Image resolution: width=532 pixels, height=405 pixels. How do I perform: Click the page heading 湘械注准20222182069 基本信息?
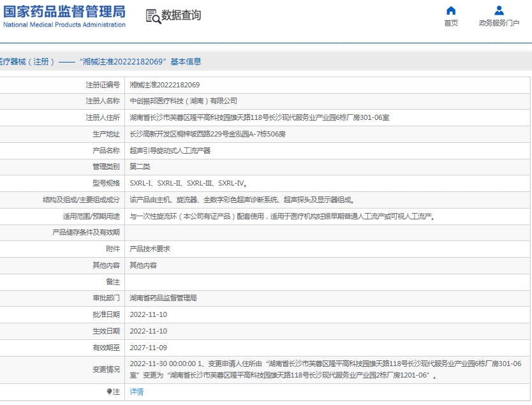[140, 61]
